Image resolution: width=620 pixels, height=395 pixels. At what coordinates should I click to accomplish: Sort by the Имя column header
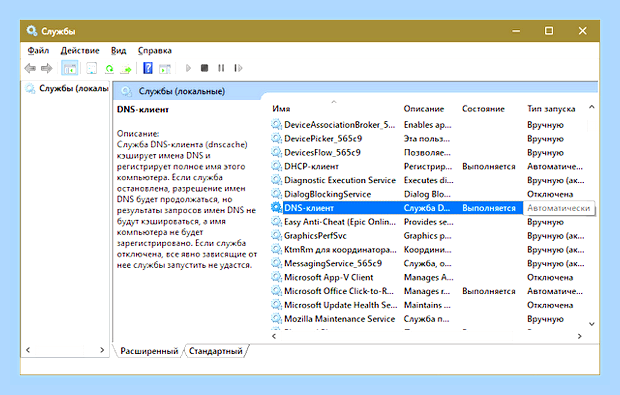(x=281, y=109)
